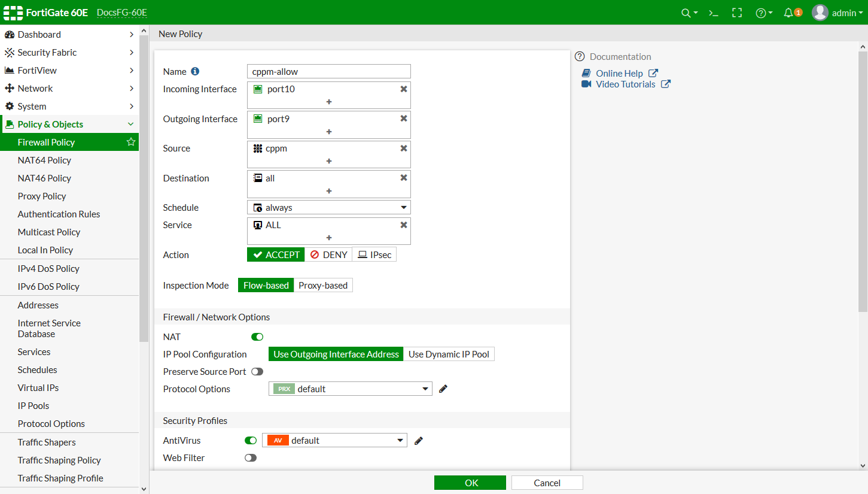Select the IPsec action
Screen dimensions: 868x494
374,254
